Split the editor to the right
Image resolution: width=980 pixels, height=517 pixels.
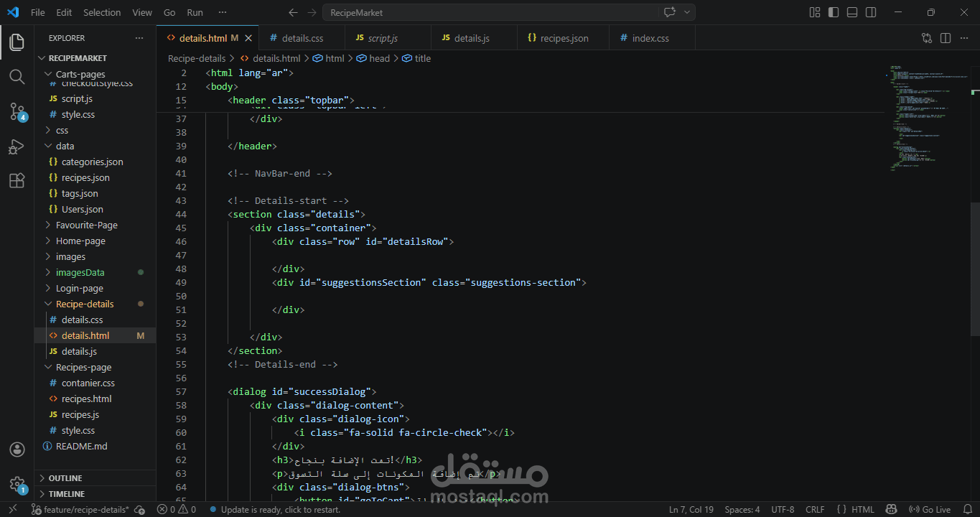pyautogui.click(x=946, y=38)
